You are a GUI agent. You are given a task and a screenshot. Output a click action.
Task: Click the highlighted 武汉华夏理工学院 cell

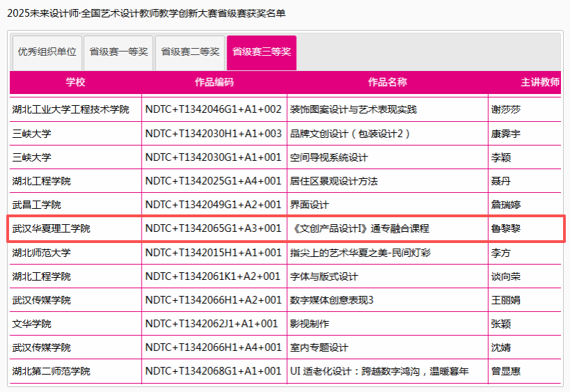pos(51,228)
